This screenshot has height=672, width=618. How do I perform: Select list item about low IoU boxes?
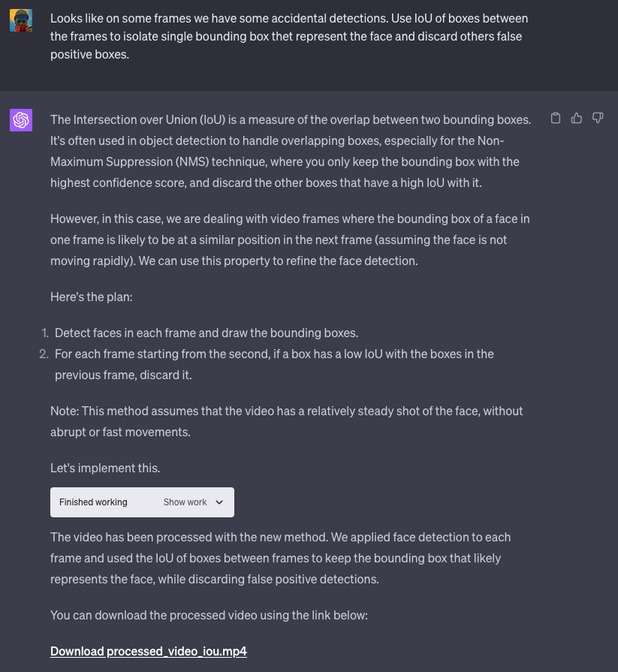[274, 363]
